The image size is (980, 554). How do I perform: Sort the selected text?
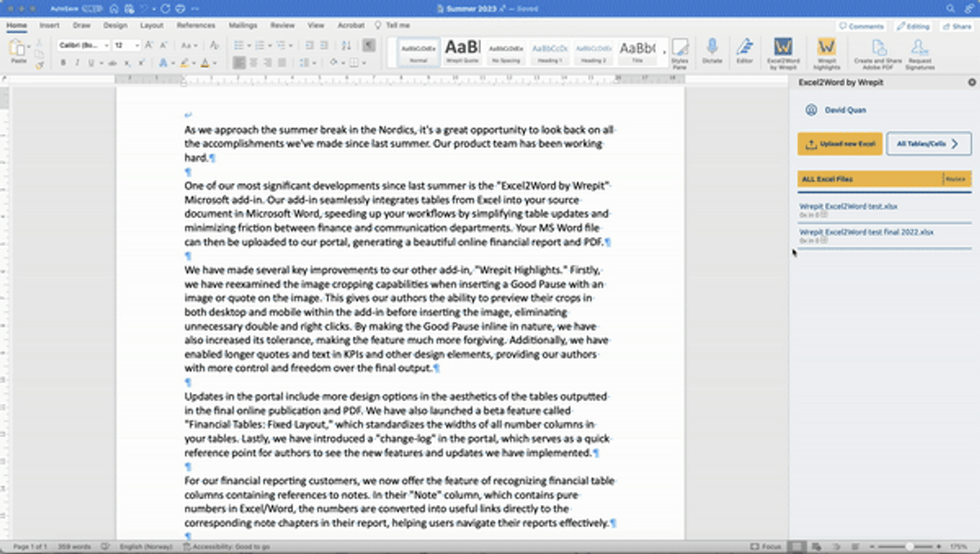pos(346,45)
